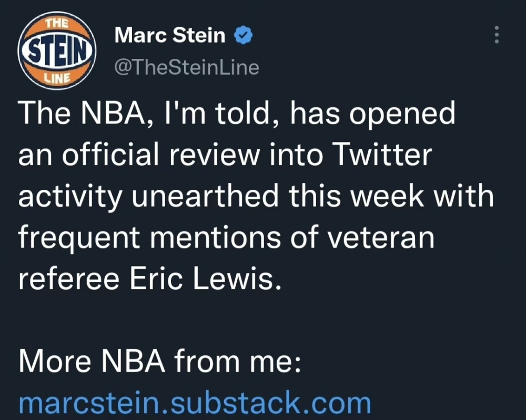Click the word "veteran" in the tweet
Screen dimensions: 526x420
pyautogui.click(x=381, y=237)
